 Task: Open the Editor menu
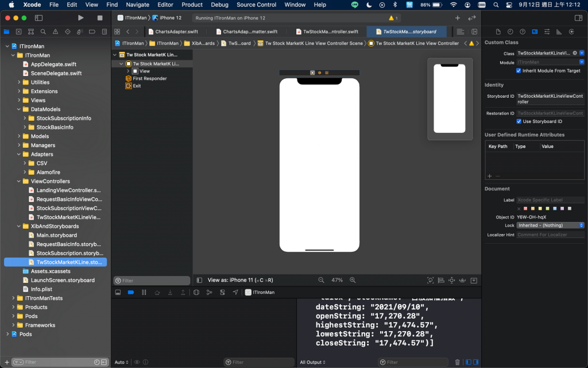[165, 5]
